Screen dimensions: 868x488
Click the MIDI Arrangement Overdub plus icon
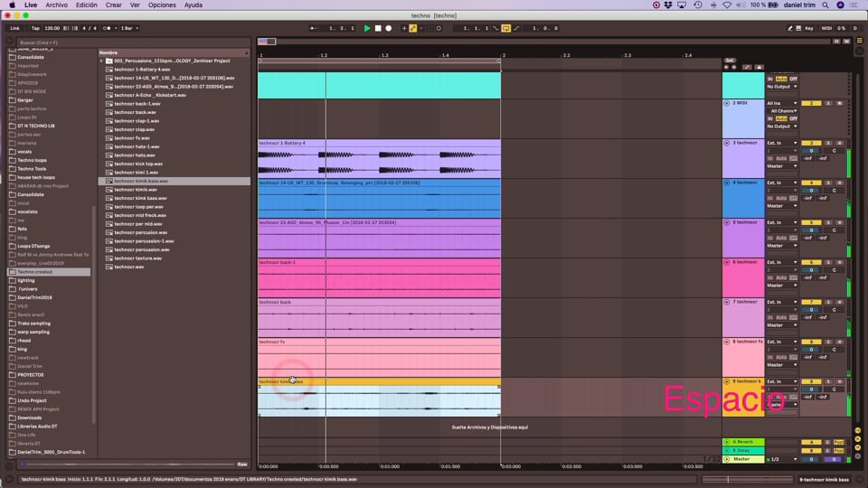404,28
